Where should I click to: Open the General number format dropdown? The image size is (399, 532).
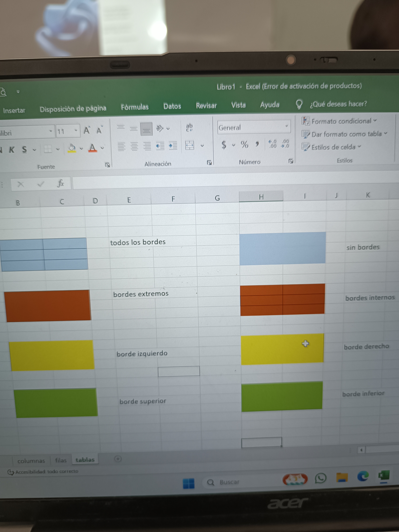tap(286, 126)
